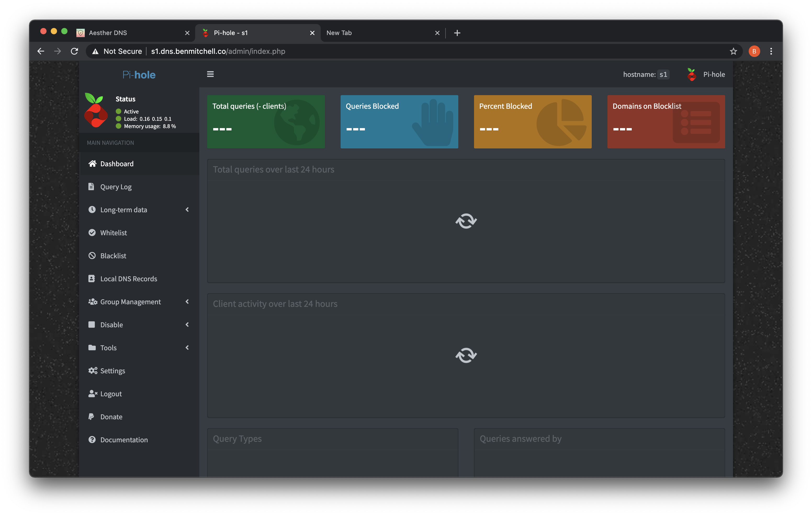812x516 pixels.
Task: Click the Blacklist ban icon
Action: click(92, 255)
